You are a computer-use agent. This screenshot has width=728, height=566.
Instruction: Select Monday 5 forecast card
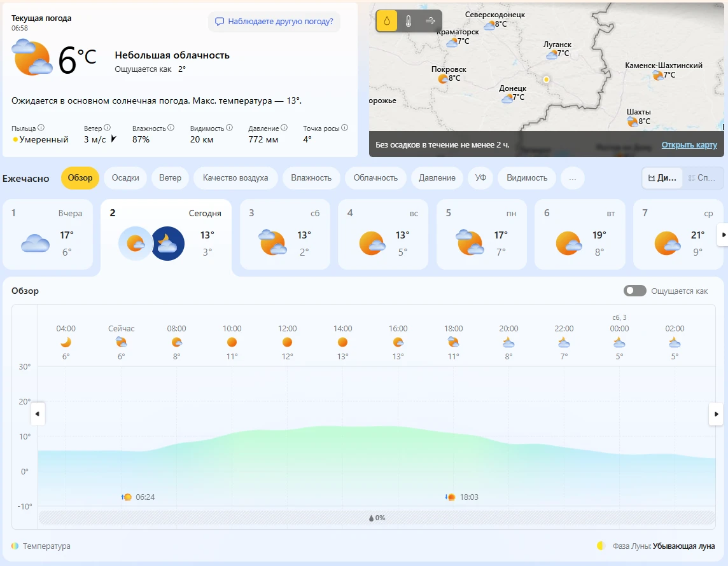(x=482, y=234)
